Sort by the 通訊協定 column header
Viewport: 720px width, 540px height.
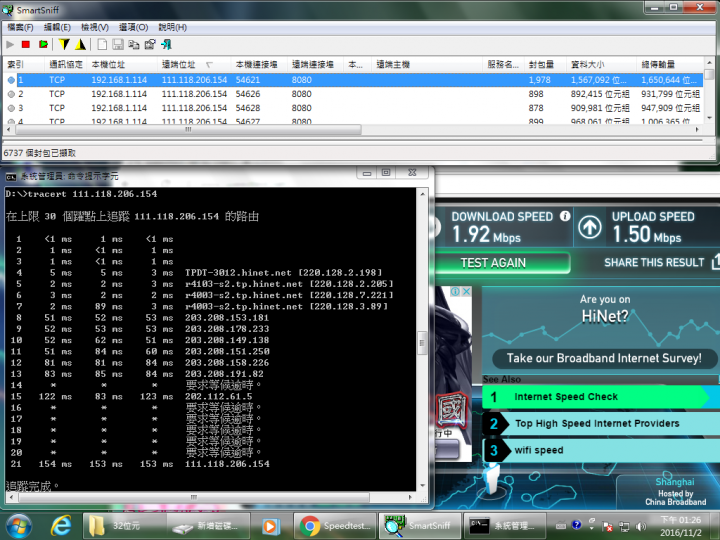pos(66,64)
